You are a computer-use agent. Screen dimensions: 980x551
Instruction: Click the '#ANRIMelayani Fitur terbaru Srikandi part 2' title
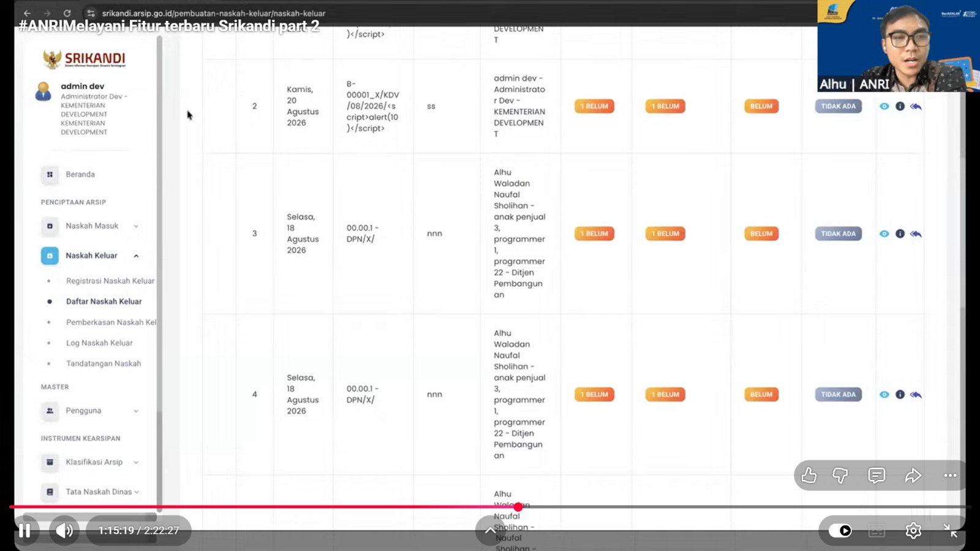click(x=169, y=26)
